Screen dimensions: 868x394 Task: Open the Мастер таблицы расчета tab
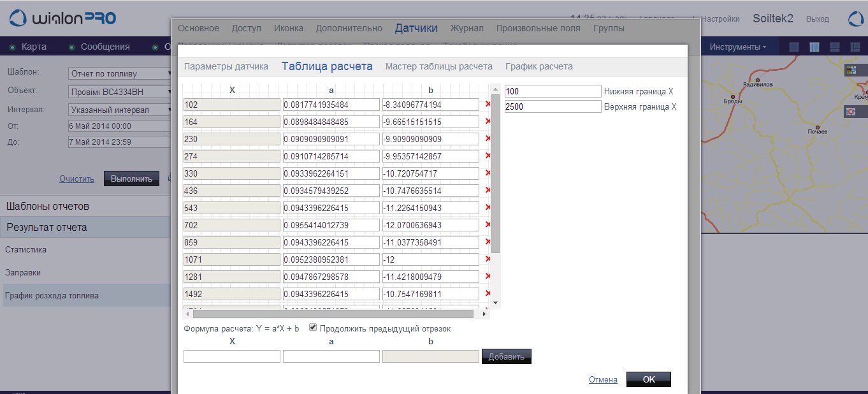point(438,66)
